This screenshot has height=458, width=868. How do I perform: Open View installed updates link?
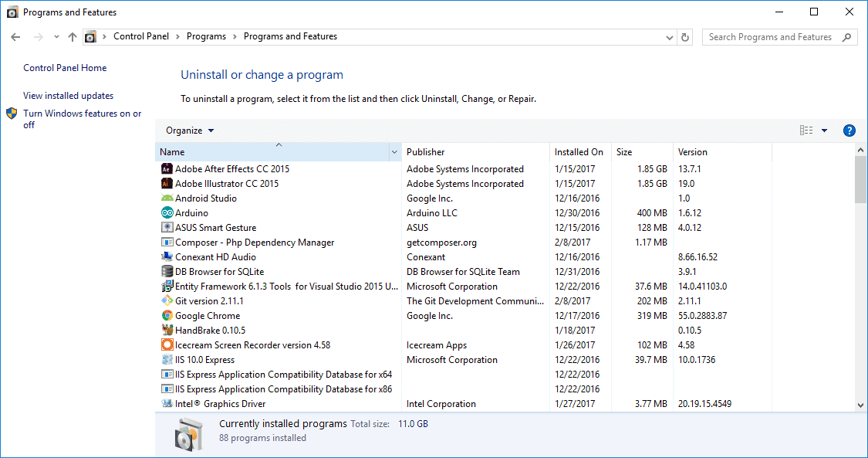click(x=68, y=96)
